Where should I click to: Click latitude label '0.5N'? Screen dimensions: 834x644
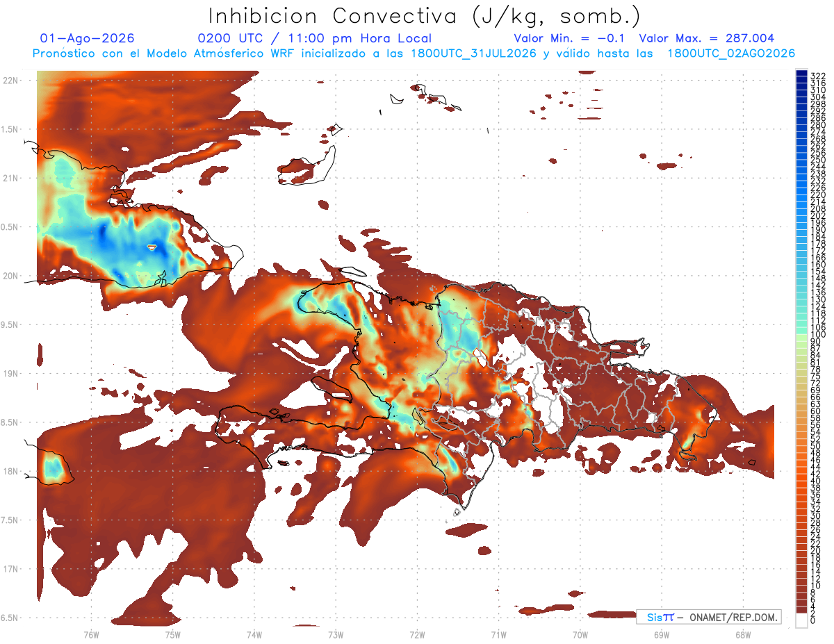(x=10, y=227)
